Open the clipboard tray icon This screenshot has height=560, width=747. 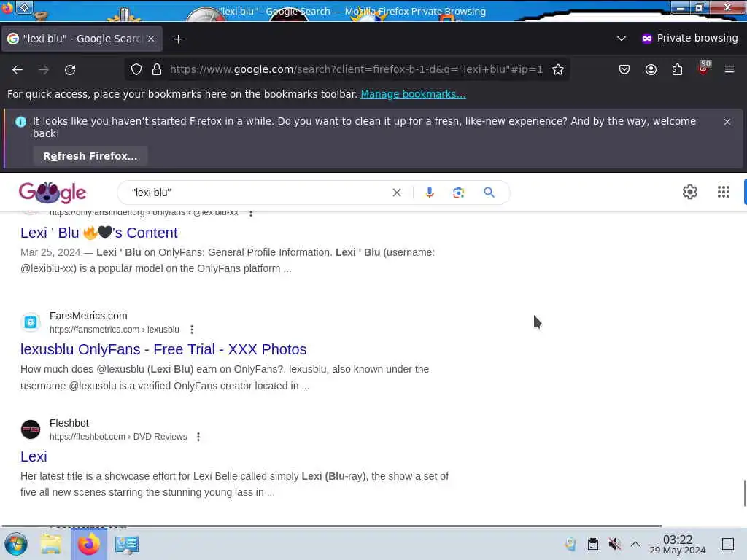[592, 544]
